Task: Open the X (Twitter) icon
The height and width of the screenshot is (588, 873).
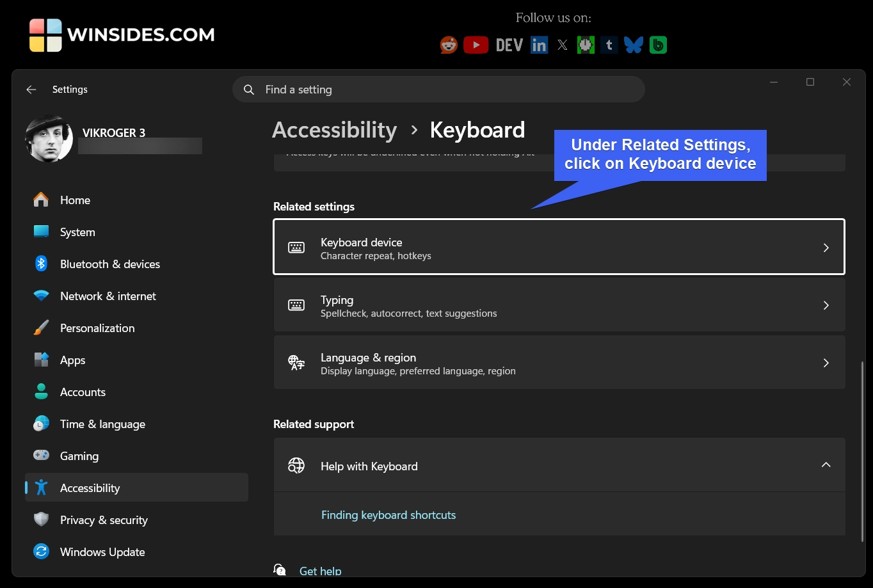Action: click(563, 45)
